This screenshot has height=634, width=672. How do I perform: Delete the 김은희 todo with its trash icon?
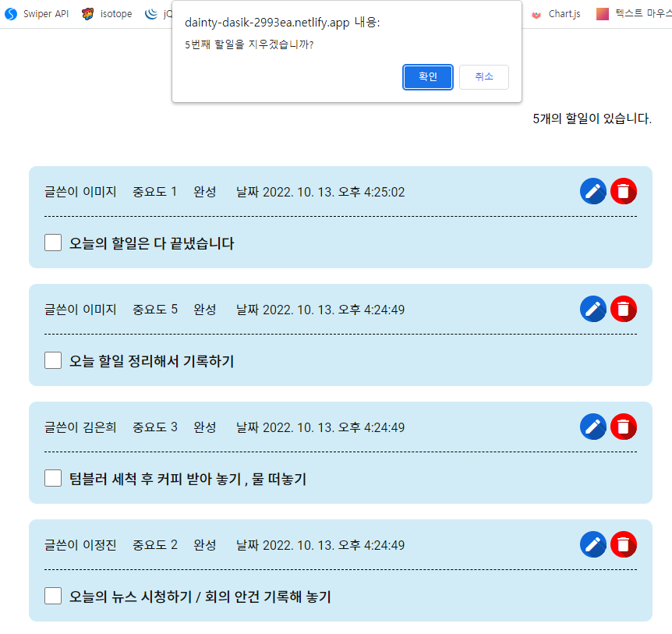click(x=624, y=427)
